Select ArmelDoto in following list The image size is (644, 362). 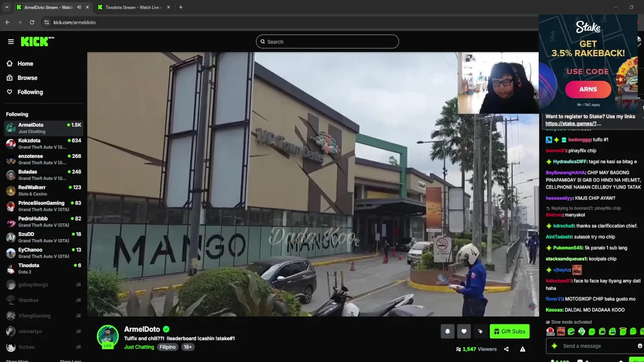(x=43, y=128)
